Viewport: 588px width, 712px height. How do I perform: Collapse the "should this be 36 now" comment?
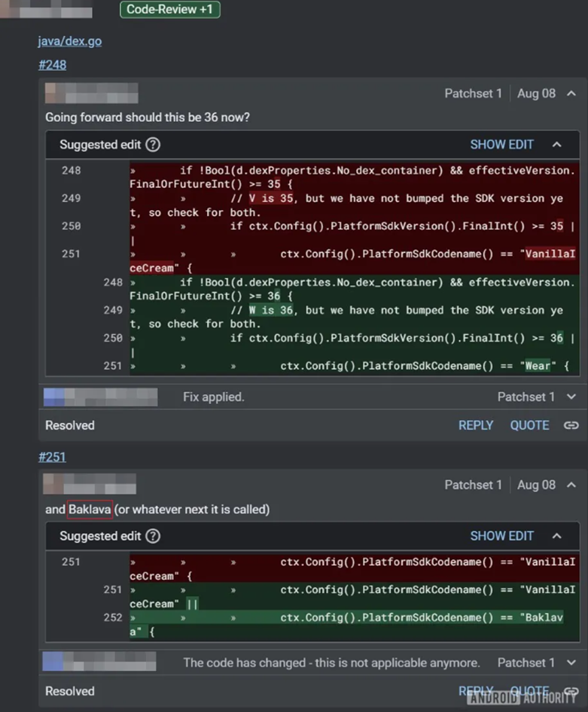coord(571,94)
